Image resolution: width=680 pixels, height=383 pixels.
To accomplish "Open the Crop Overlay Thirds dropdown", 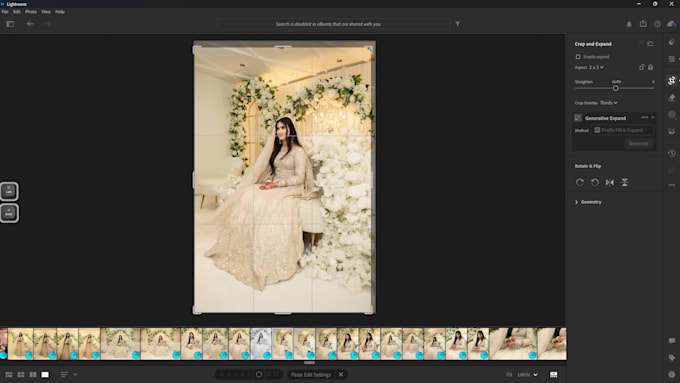I will tap(608, 103).
